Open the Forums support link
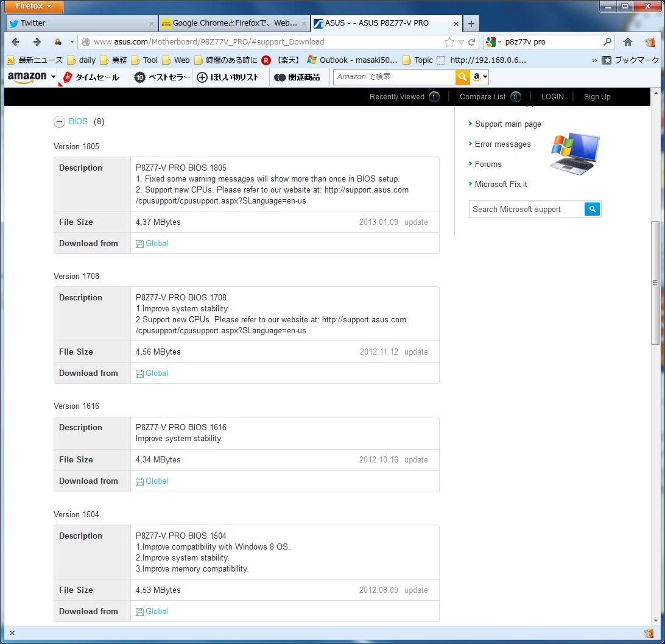Viewport: 665px width, 644px height. tap(488, 164)
